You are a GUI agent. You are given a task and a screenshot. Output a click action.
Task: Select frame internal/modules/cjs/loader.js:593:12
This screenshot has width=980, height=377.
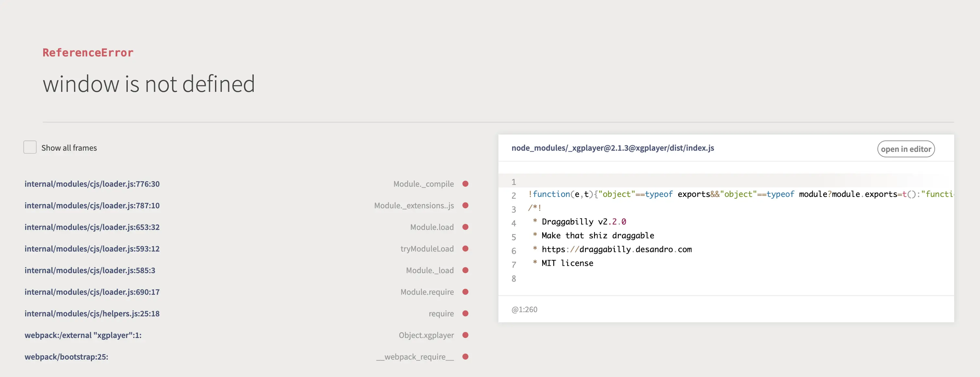point(92,249)
